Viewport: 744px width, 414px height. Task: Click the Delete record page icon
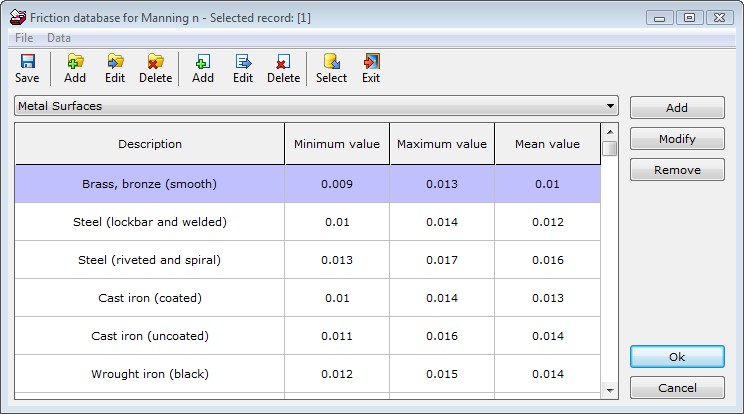pyautogui.click(x=283, y=62)
